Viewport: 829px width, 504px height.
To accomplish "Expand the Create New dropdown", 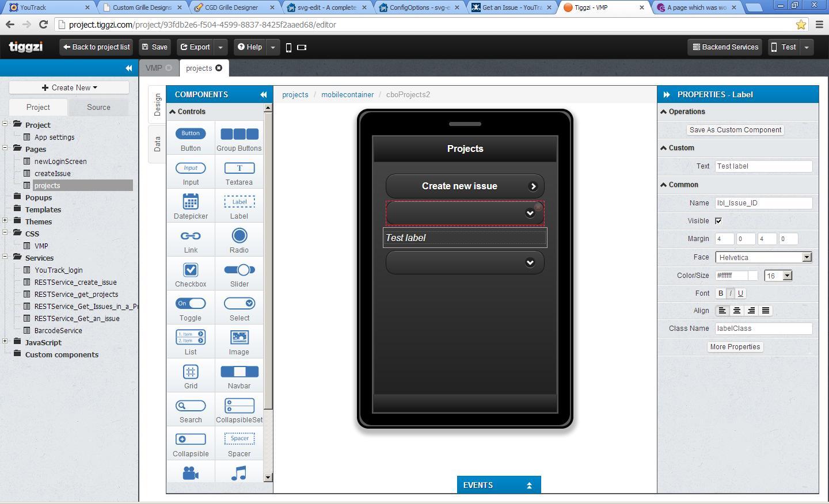I will (x=69, y=87).
